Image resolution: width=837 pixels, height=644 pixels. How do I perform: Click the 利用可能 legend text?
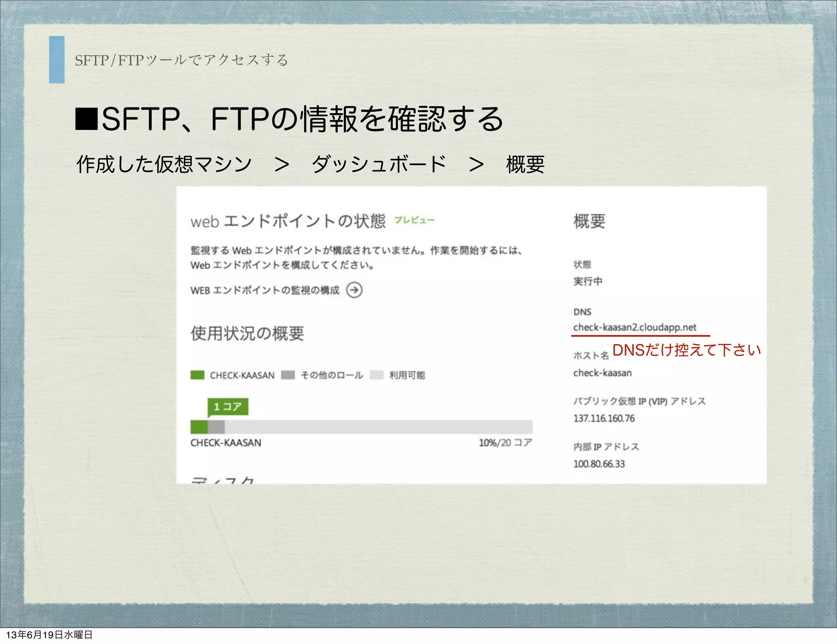pos(407,375)
